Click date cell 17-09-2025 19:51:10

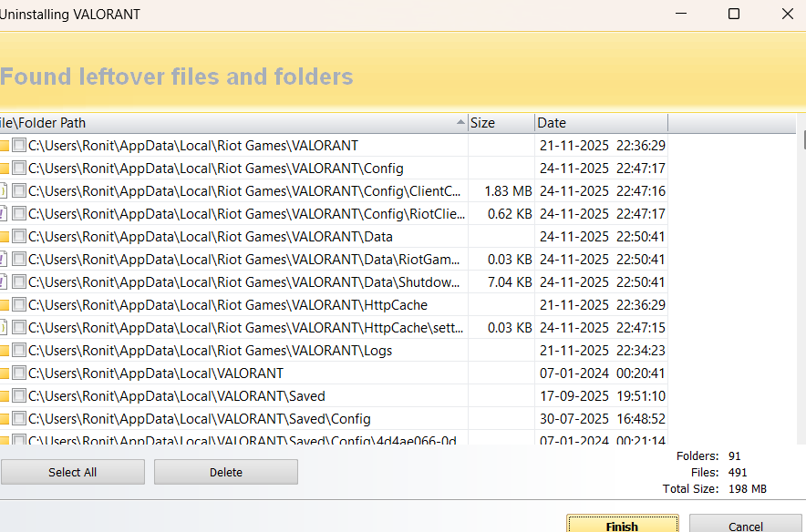click(x=603, y=396)
